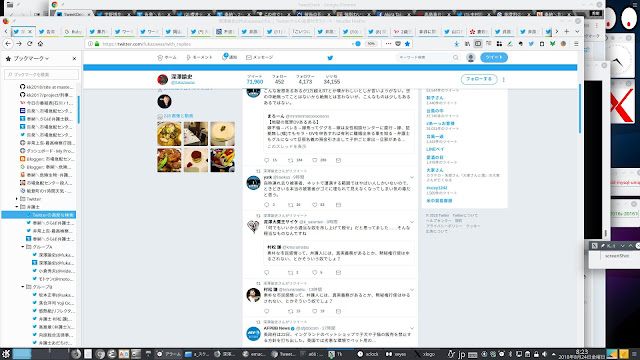Close the bookmarks sidebar
The width and height of the screenshot is (640, 360).
[x=74, y=58]
